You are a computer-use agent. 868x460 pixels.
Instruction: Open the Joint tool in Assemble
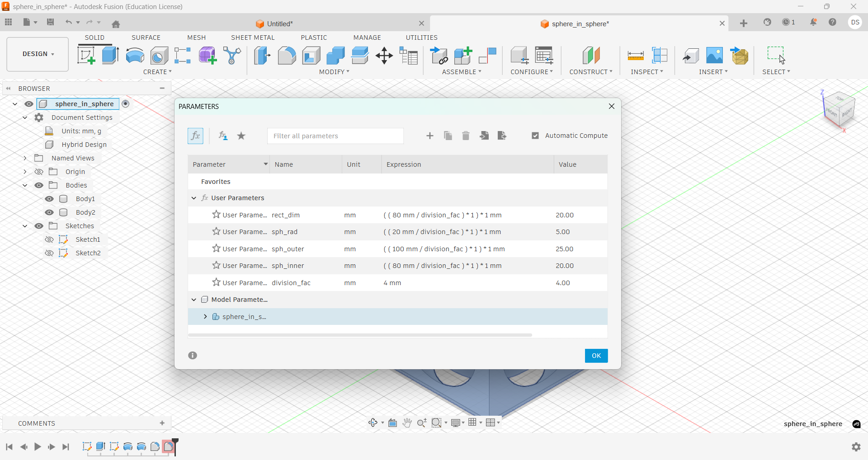[x=488, y=56]
